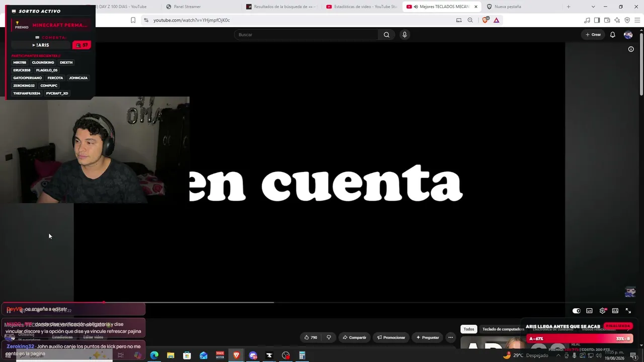This screenshot has width=644, height=362.
Task: Open Microsoft Store from the taskbar
Action: (x=187, y=355)
